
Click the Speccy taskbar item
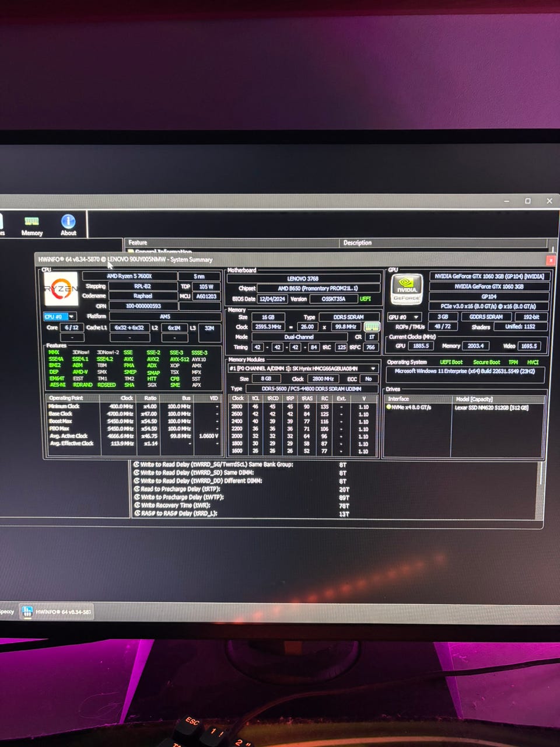click(x=7, y=612)
